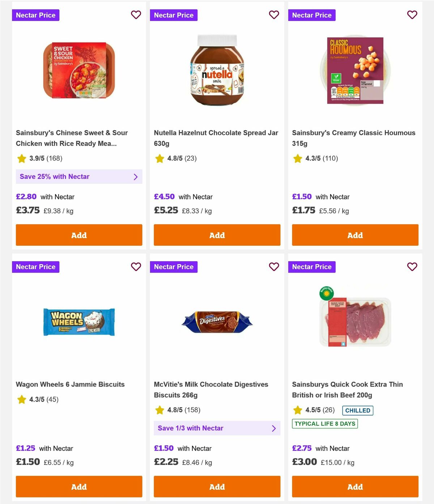Open the McVitie's Milk Chocolate Digestives product page
Viewport: 434px width, 504px height.
(x=211, y=390)
